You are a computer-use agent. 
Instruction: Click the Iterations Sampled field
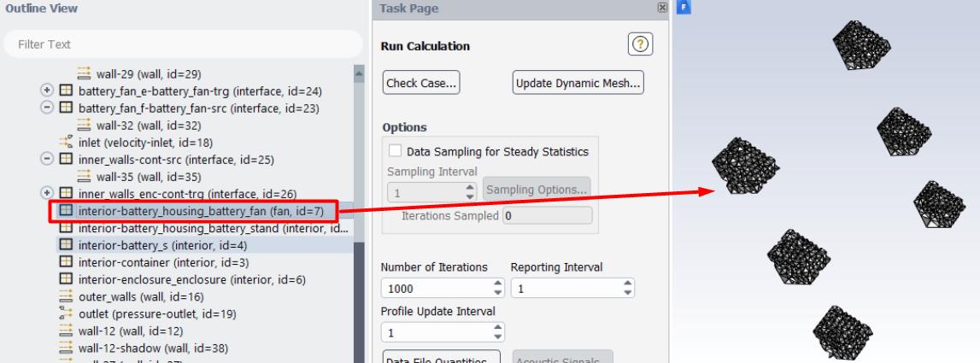pyautogui.click(x=547, y=215)
